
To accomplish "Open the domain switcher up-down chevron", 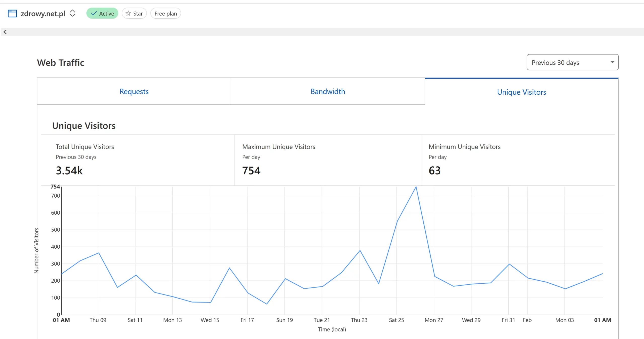I will [72, 13].
